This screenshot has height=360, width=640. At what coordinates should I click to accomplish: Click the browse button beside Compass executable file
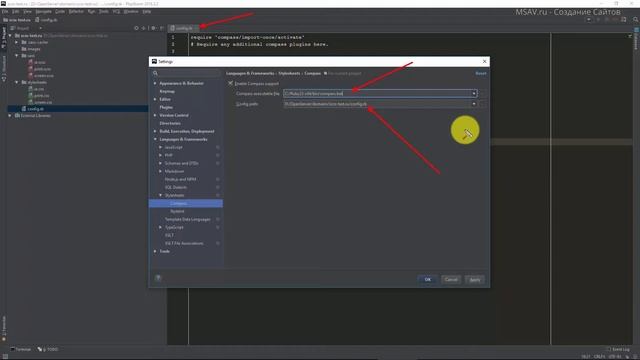pos(483,93)
